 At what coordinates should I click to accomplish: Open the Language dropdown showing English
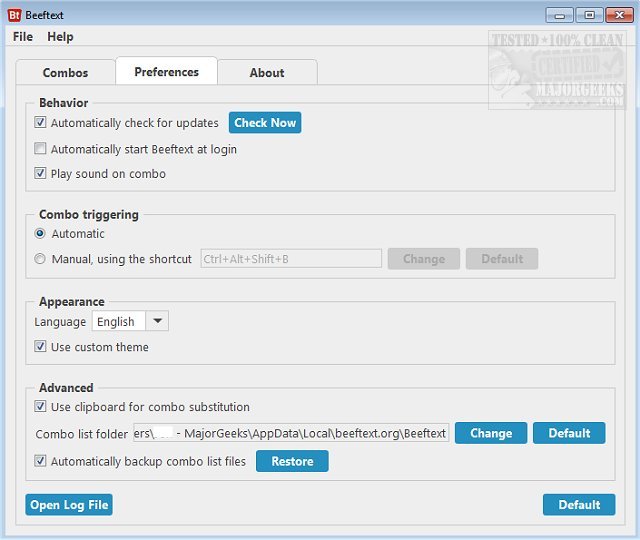coord(130,321)
